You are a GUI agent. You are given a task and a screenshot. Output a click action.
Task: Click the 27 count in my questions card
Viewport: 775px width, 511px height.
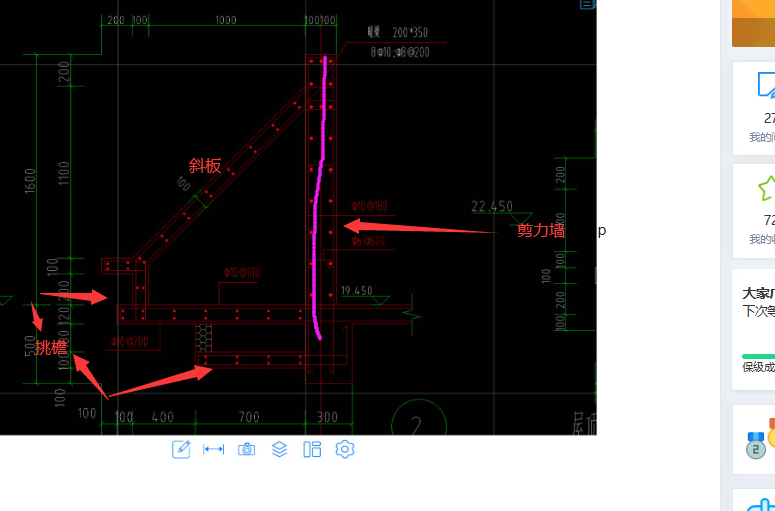(x=769, y=119)
